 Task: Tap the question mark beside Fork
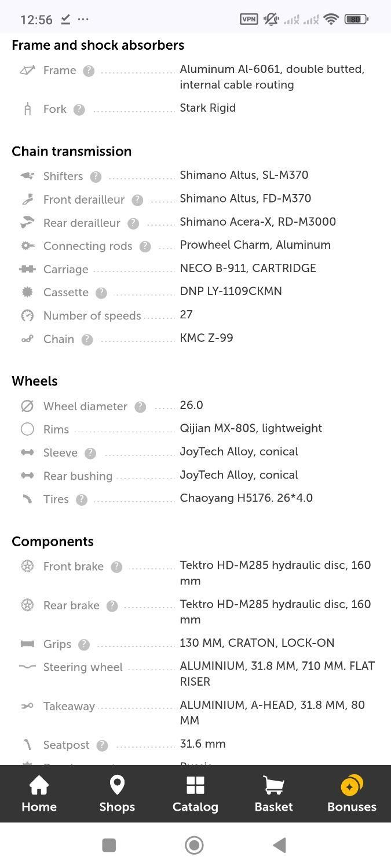pyautogui.click(x=79, y=109)
